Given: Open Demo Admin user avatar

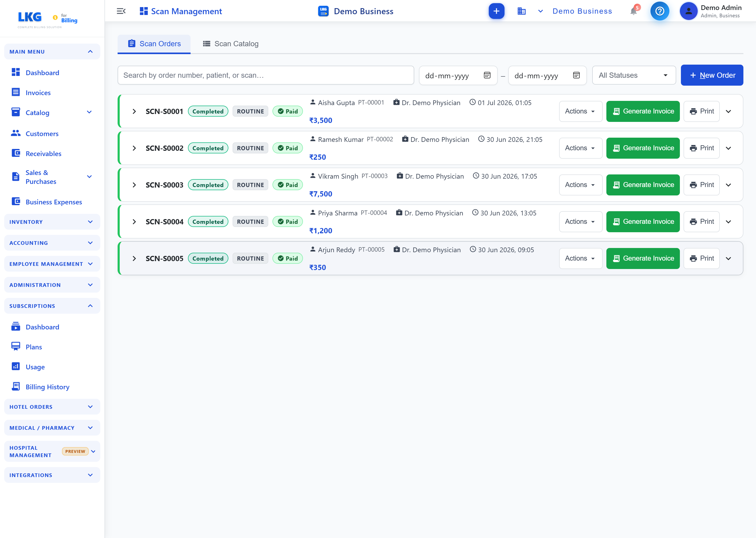Looking at the screenshot, I should coord(689,11).
